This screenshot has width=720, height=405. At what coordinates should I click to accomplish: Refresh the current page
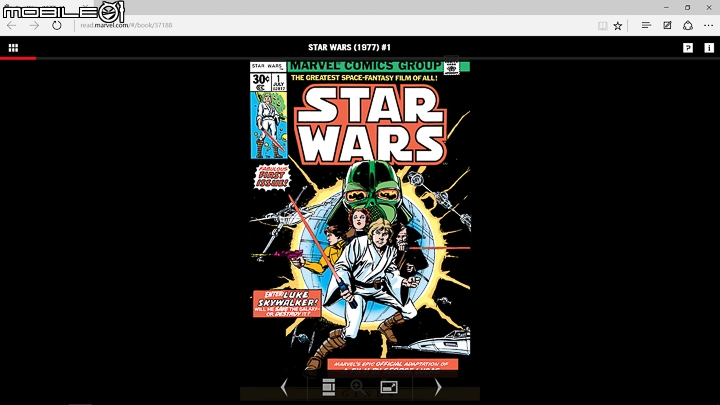click(x=56, y=25)
